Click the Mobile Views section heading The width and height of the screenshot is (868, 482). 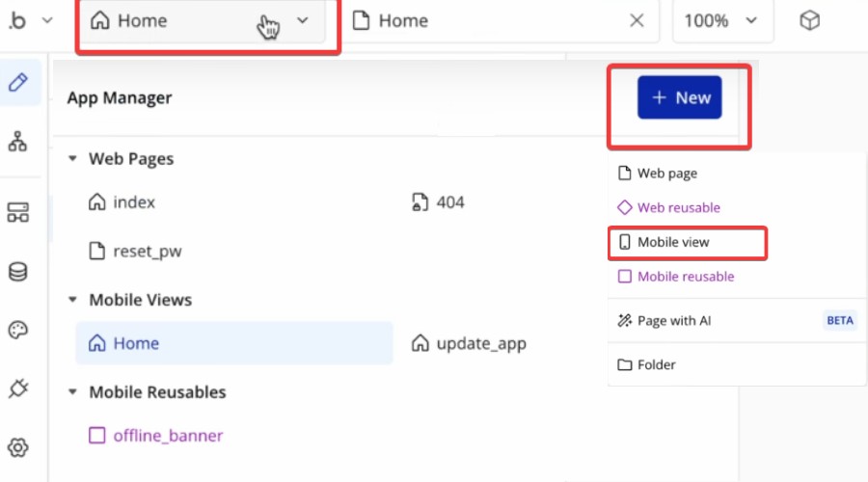point(141,300)
